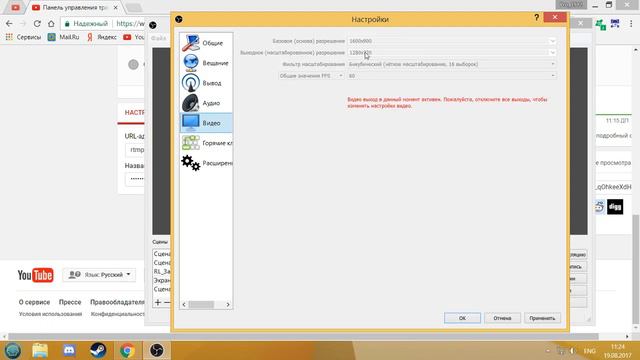
Task: Expand the base resolution dropdown
Action: (x=552, y=41)
